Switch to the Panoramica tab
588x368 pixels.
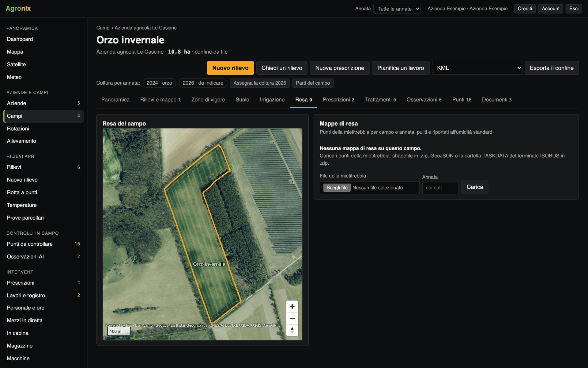click(x=115, y=100)
